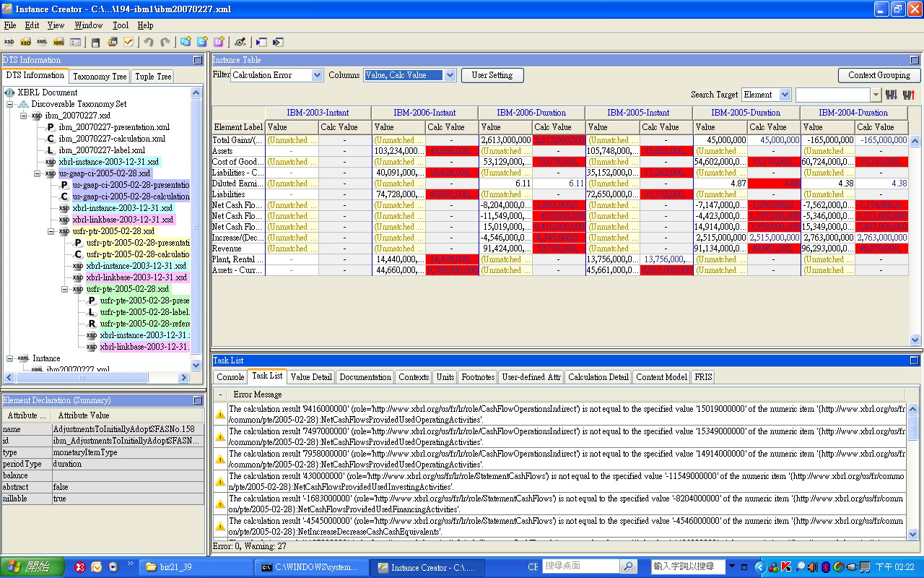
Task: Click the yellow XSD toolbar icon
Action: tap(25, 42)
